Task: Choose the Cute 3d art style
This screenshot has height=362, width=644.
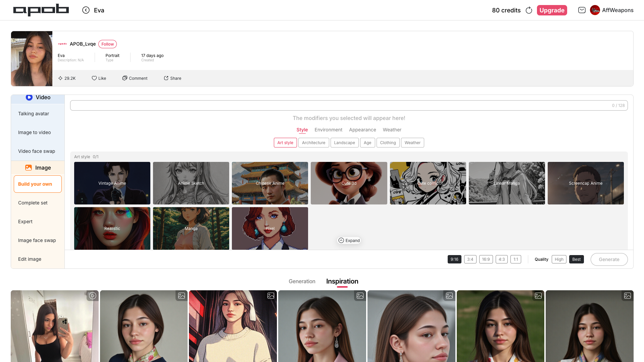Action: tap(349, 183)
